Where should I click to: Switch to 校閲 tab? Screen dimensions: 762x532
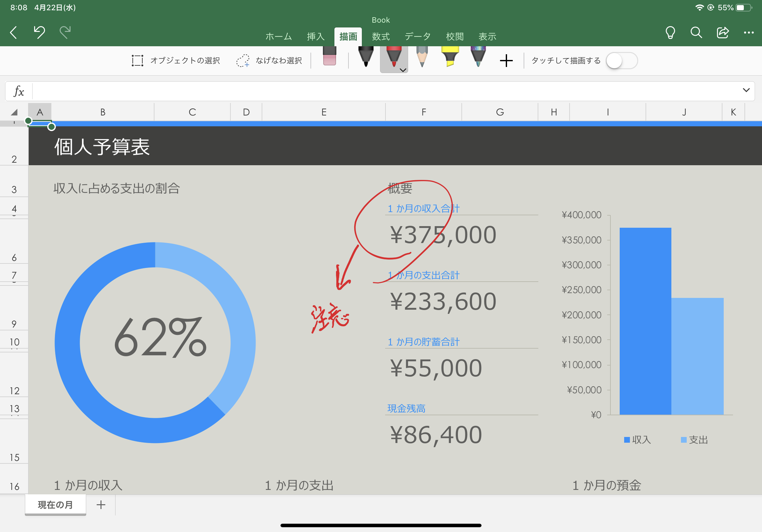click(x=455, y=36)
